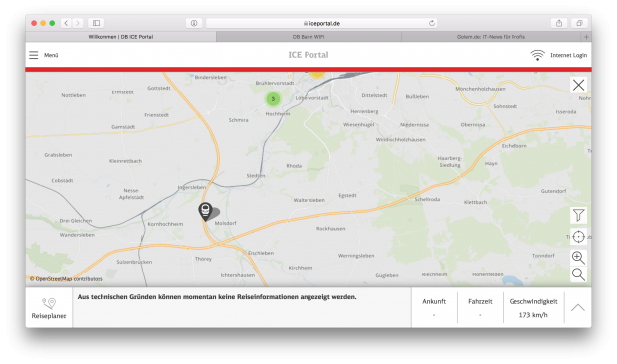617x364 pixels.
Task: Click the yellow partially hidden cluster marker
Action: (317, 74)
